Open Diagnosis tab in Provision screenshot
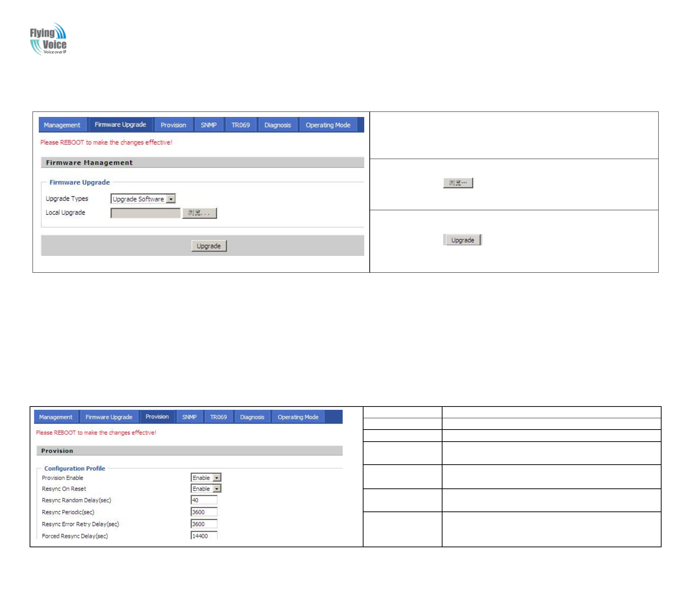 coord(252,417)
